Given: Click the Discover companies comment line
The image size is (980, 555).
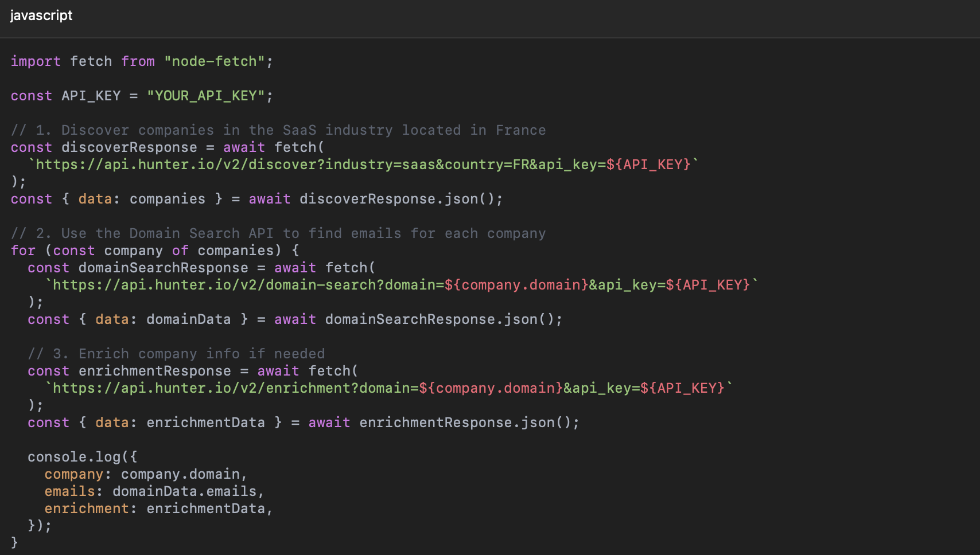Looking at the screenshot, I should click(278, 130).
